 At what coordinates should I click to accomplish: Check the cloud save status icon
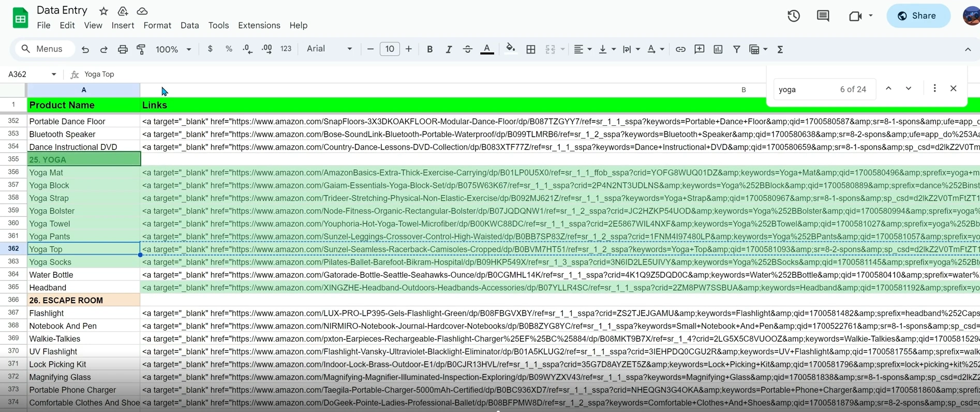tap(142, 11)
